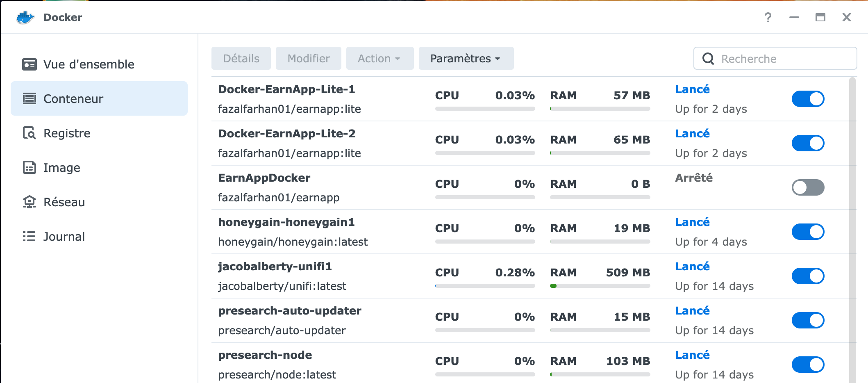Switch off jacobalberty-unifi1 container toggle
868x383 pixels.
point(808,276)
